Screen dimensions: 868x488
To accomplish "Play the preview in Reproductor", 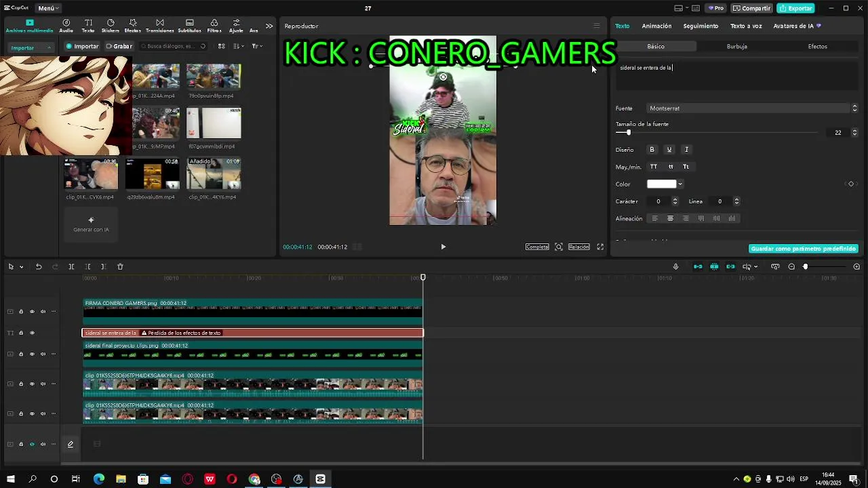I will (443, 247).
